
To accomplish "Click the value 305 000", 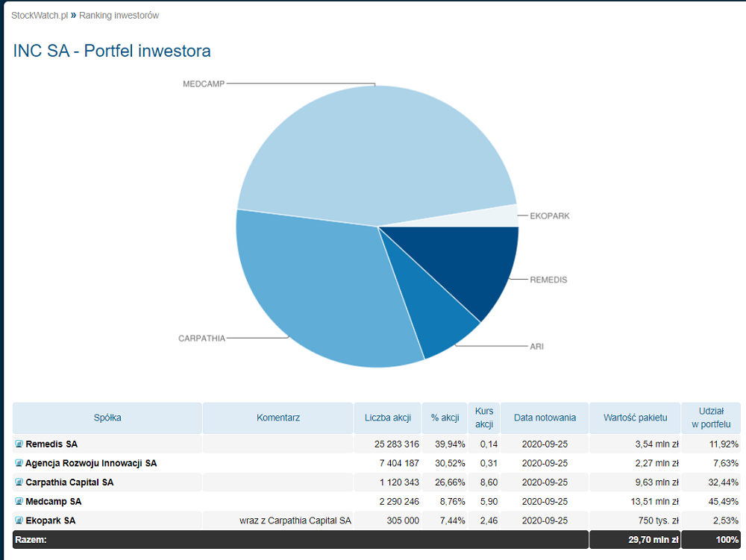I will point(403,520).
